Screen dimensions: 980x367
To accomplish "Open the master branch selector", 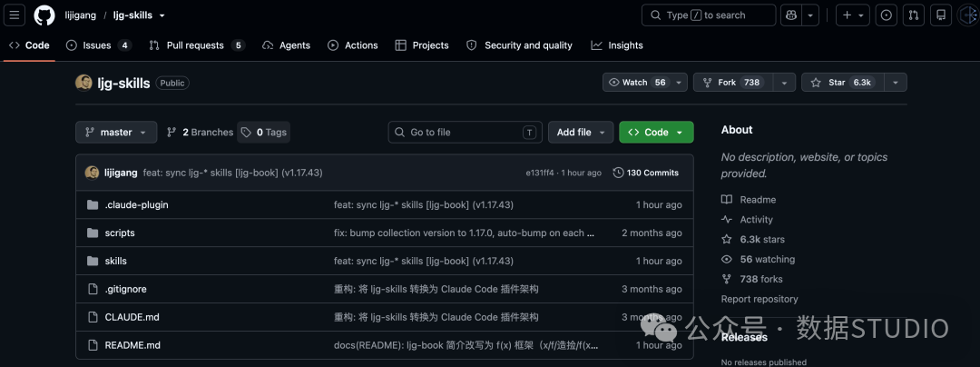I will (x=116, y=132).
